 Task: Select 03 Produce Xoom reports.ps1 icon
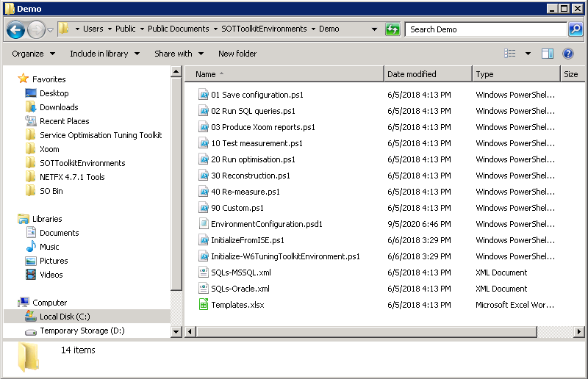[x=204, y=127]
